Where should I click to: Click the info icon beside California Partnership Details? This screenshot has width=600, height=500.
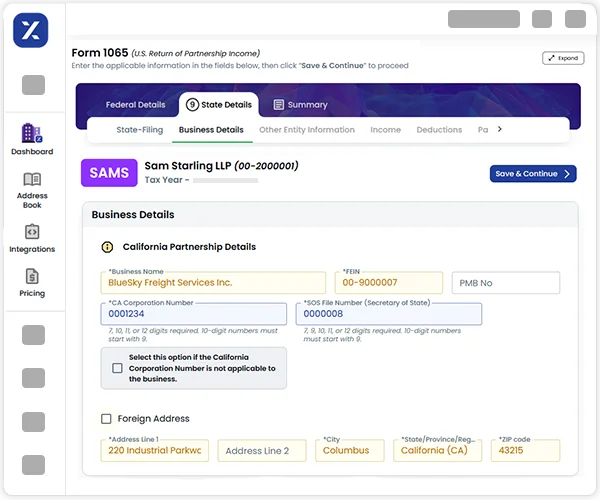click(x=107, y=247)
